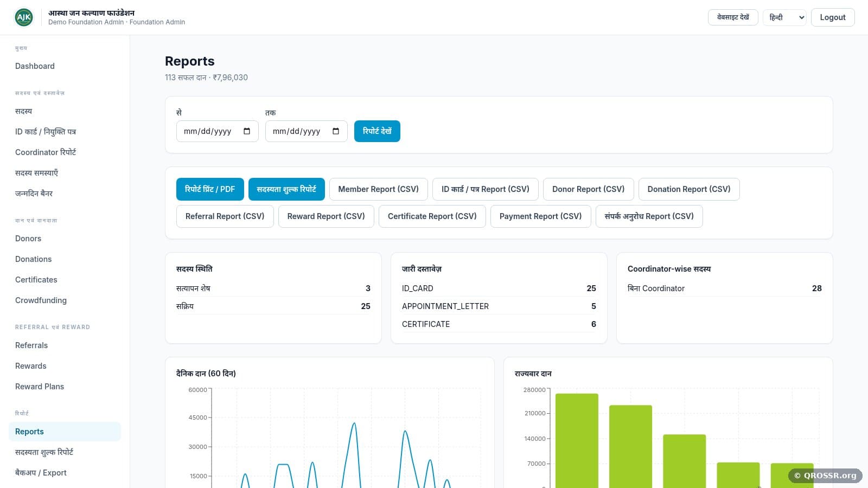Image resolution: width=868 pixels, height=488 pixels.
Task: Download Payment Report (CSV)
Action: [541, 216]
